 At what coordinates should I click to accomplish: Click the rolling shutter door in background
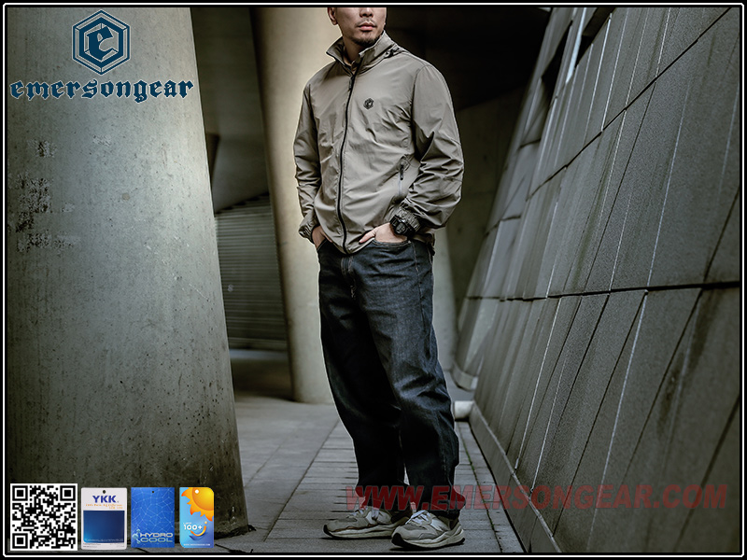[x=250, y=271]
